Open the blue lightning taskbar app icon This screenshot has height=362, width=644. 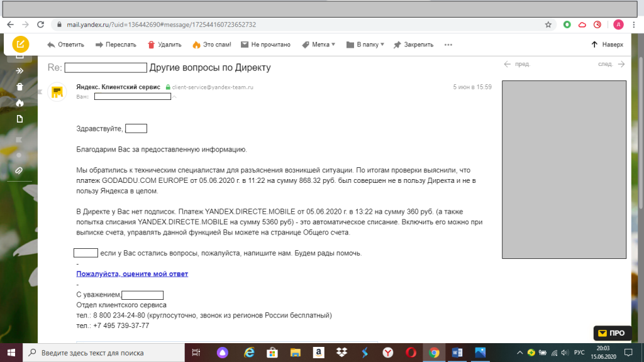[x=365, y=353]
